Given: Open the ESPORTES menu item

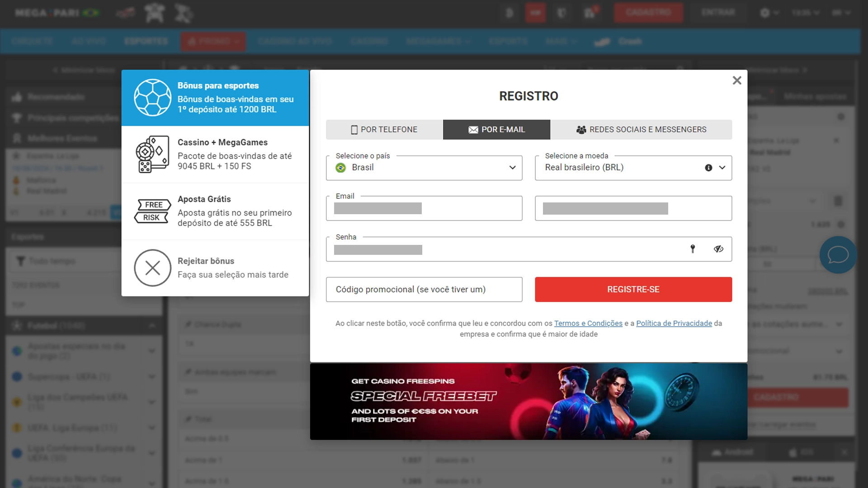Looking at the screenshot, I should (x=146, y=41).
